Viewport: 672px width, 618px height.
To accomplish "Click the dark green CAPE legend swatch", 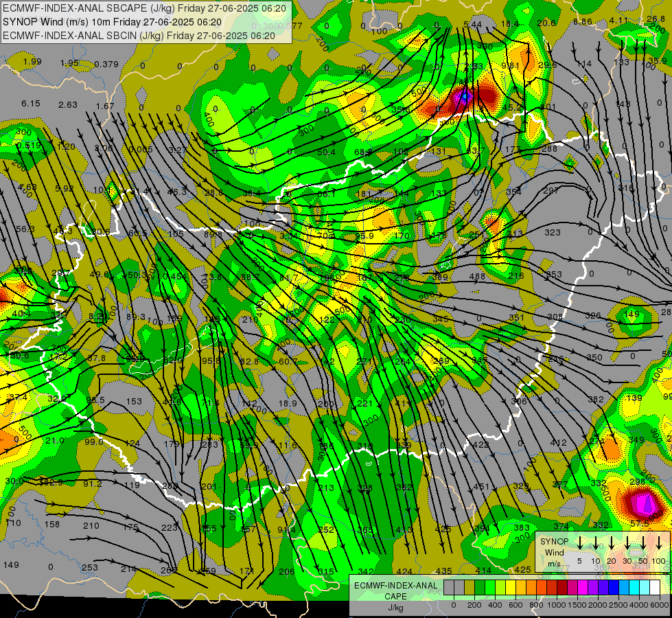I will 480,587.
